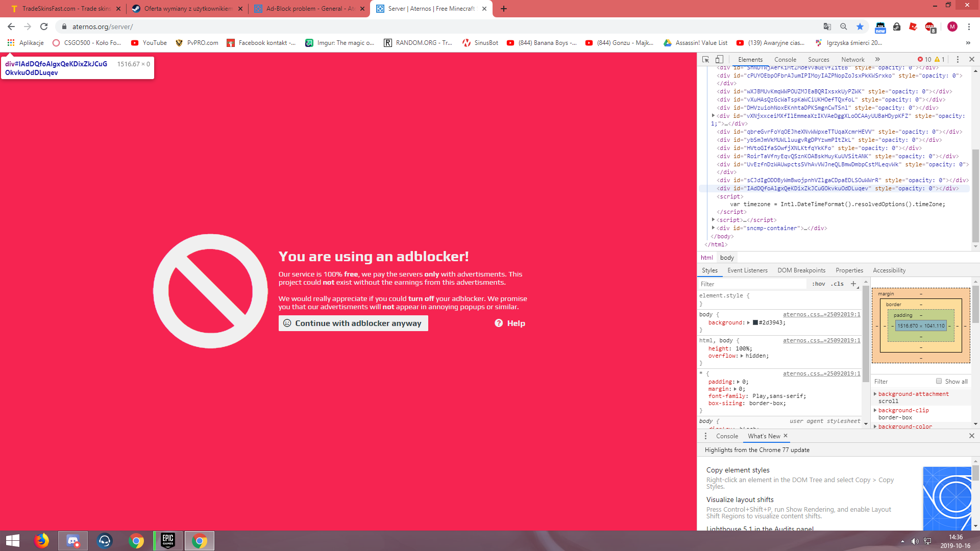Viewport: 980px width, 551px height.
Task: Open the Event Listeners tab
Action: tap(747, 270)
